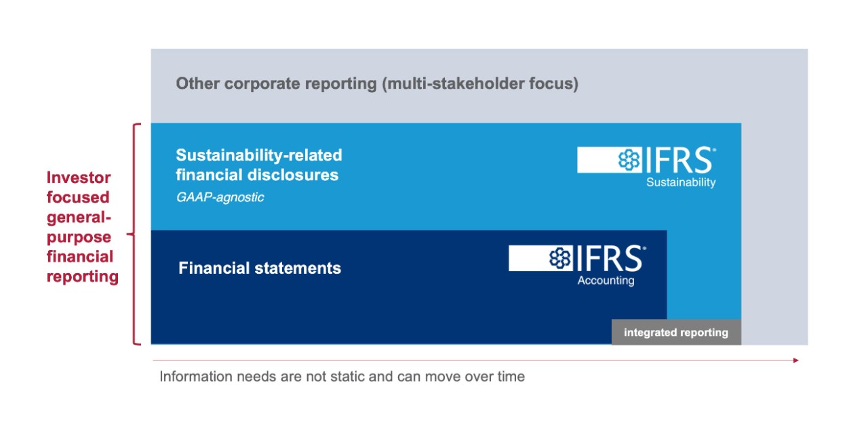Image resolution: width=868 pixels, height=431 pixels.
Task: Select the integrated reporting gray box
Action: [676, 332]
